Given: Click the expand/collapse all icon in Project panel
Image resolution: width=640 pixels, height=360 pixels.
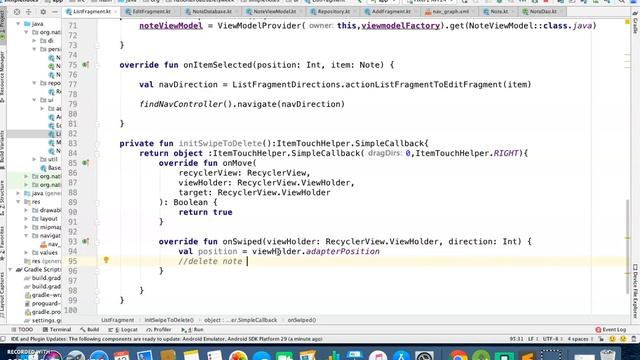Looking at the screenshot, I should pos(29,12).
